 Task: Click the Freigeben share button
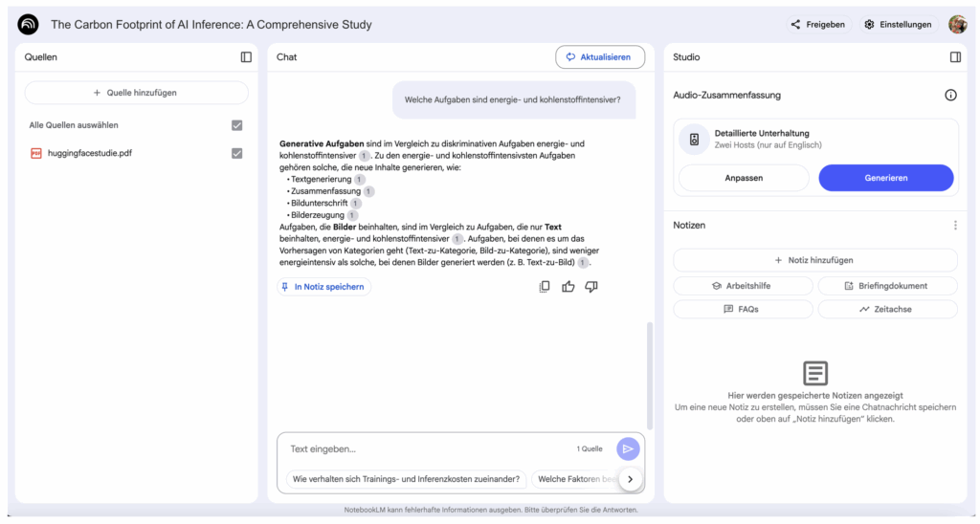click(817, 25)
